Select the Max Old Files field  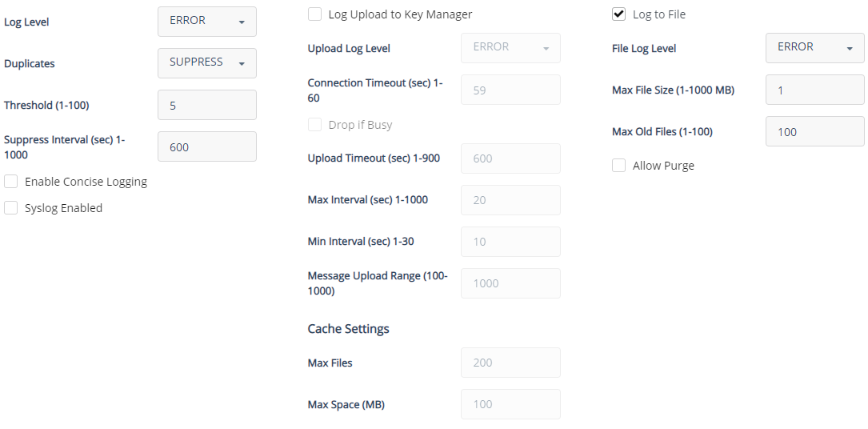coord(814,131)
